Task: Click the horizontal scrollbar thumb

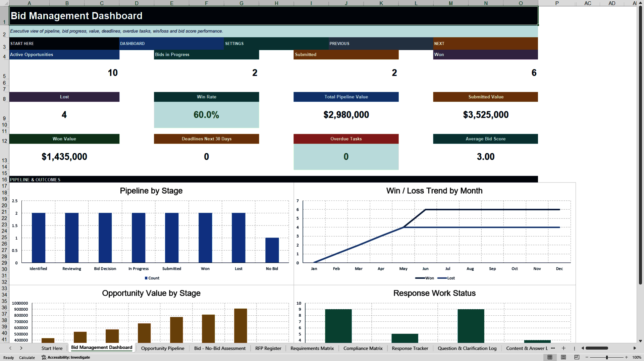Action: tap(597, 348)
